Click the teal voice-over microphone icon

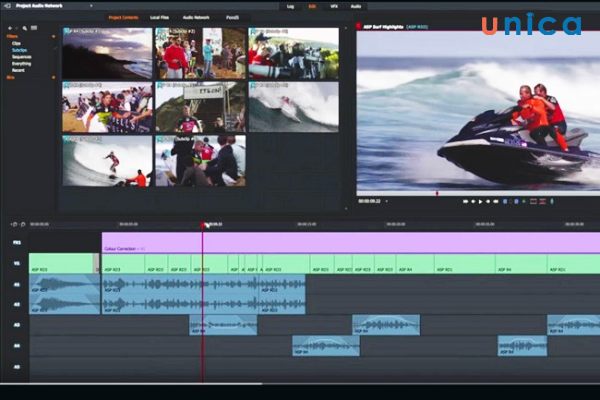click(552, 201)
